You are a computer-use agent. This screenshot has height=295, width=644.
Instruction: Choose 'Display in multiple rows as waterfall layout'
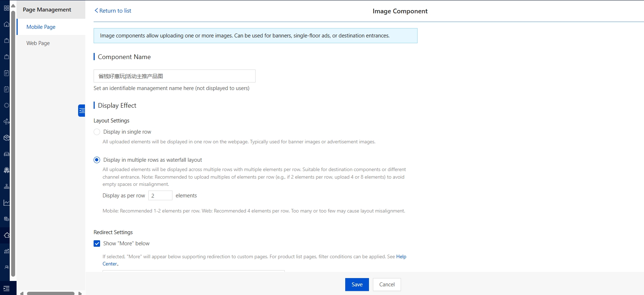tap(97, 160)
